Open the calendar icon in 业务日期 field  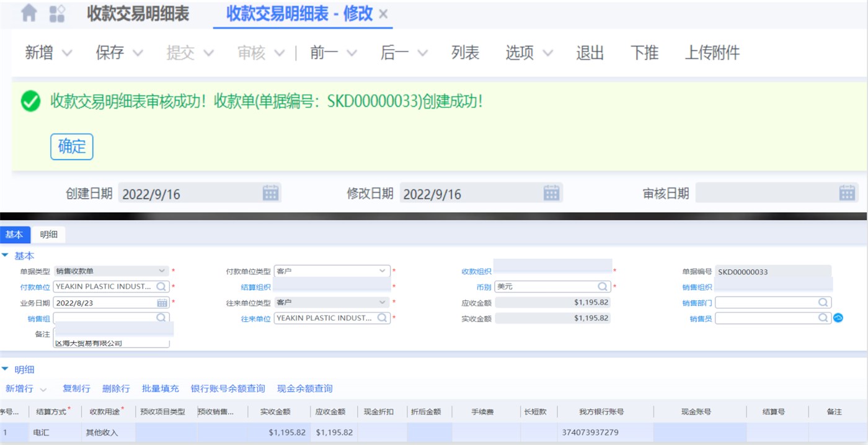click(162, 302)
